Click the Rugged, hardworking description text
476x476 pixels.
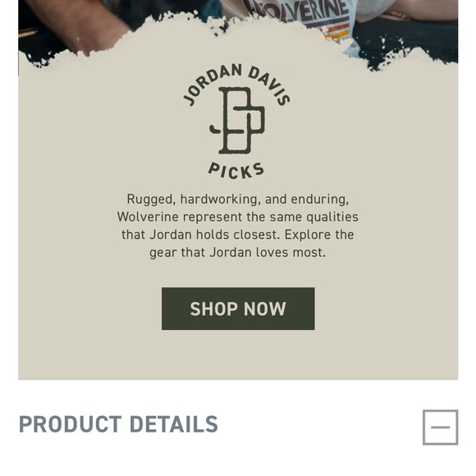(238, 226)
